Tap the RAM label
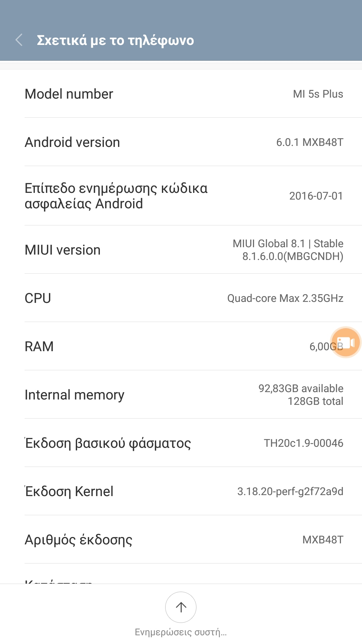The height and width of the screenshot is (644, 362). [39, 346]
